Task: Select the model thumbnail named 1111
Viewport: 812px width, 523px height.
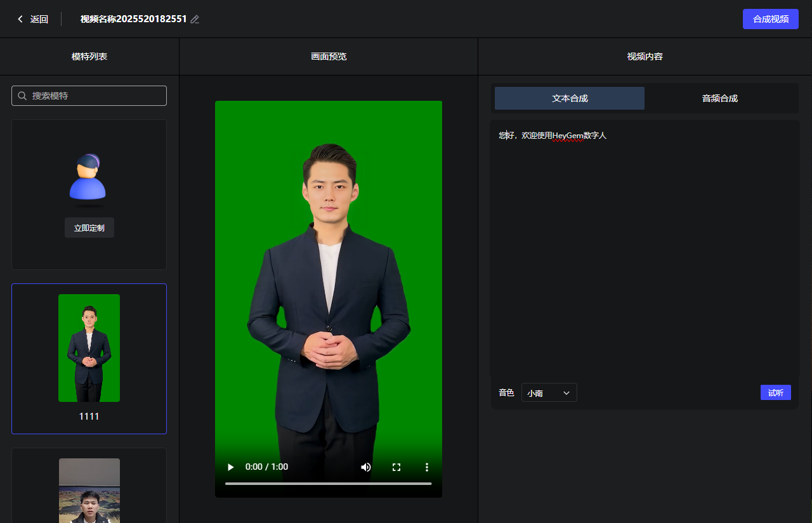Action: (89, 348)
